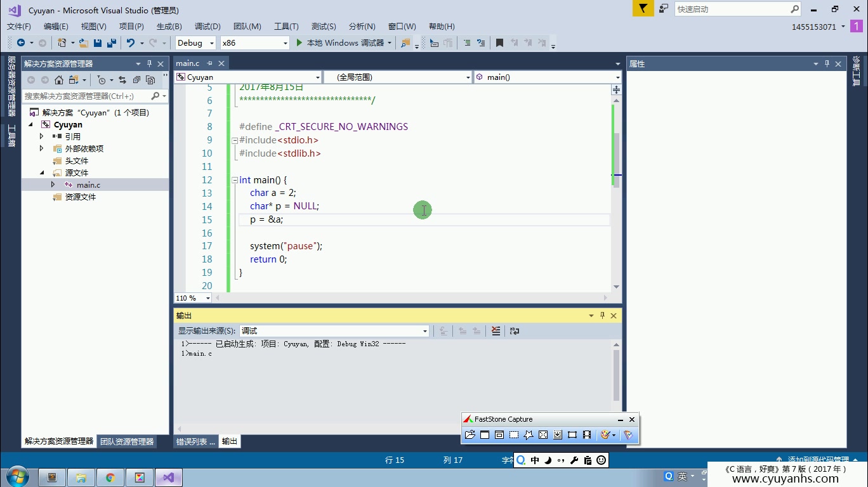The image size is (868, 487).
Task: Click FastStone Capture Active Window icon
Action: (485, 434)
